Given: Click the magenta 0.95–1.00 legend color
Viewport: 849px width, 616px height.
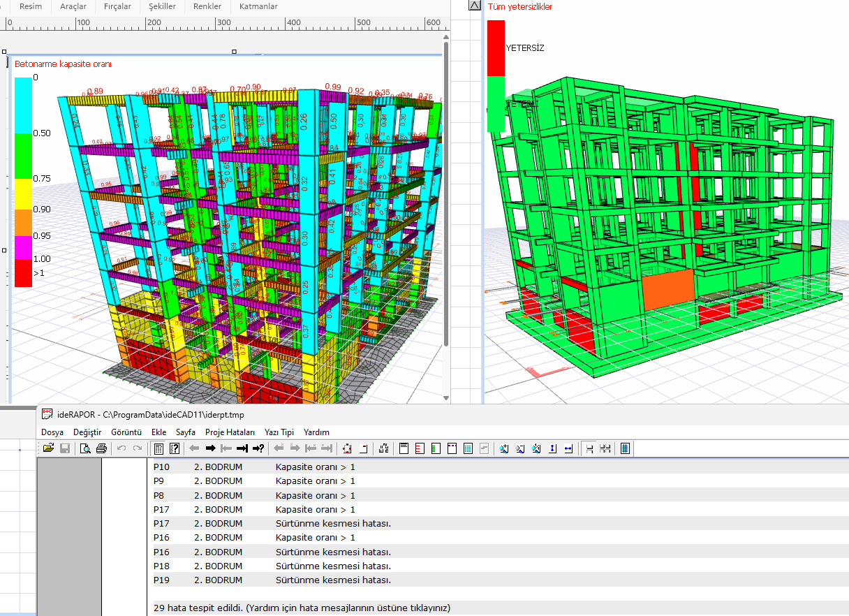Looking at the screenshot, I should tap(23, 246).
